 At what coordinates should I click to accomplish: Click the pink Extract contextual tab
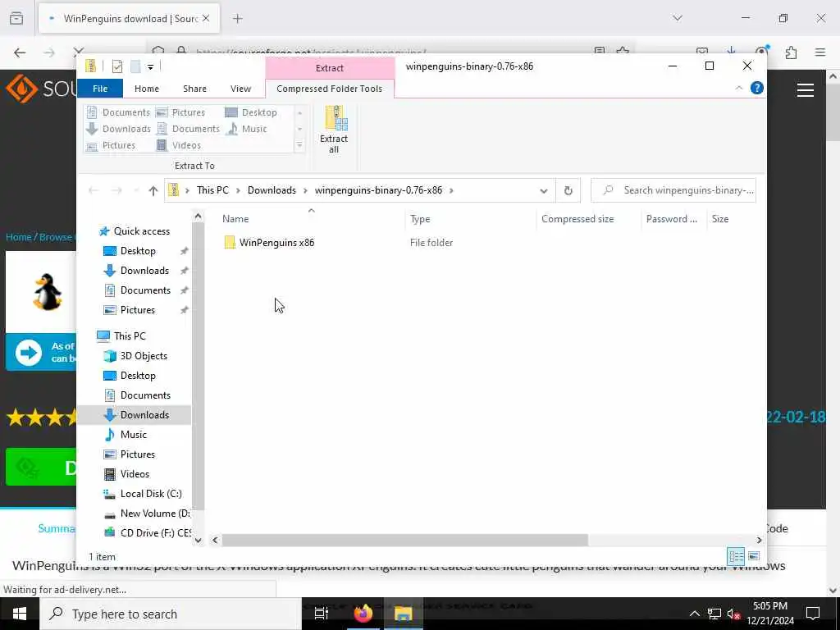click(x=330, y=68)
